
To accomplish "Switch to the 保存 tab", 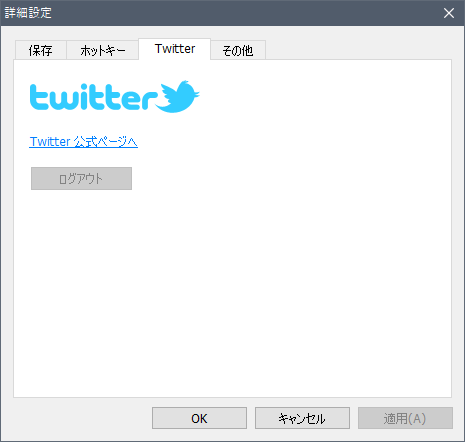I will [41, 50].
